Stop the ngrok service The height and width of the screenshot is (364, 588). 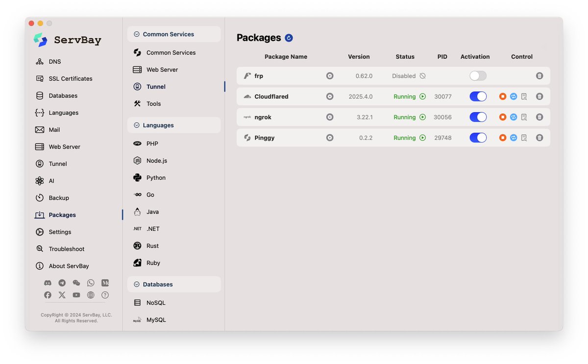pyautogui.click(x=503, y=117)
